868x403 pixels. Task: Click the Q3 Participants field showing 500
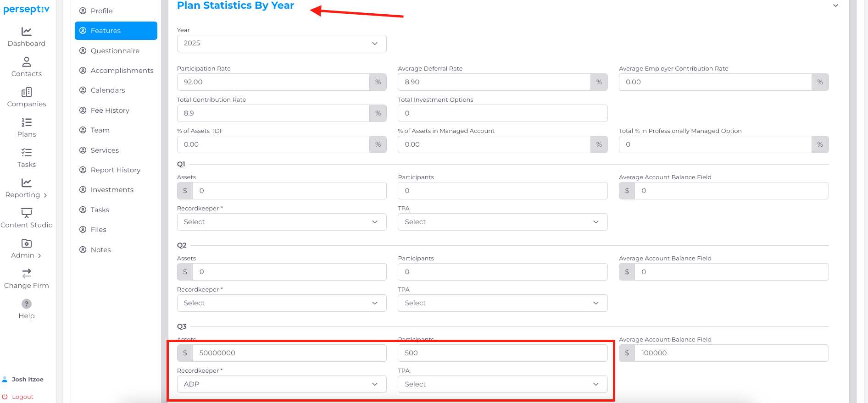tap(503, 353)
